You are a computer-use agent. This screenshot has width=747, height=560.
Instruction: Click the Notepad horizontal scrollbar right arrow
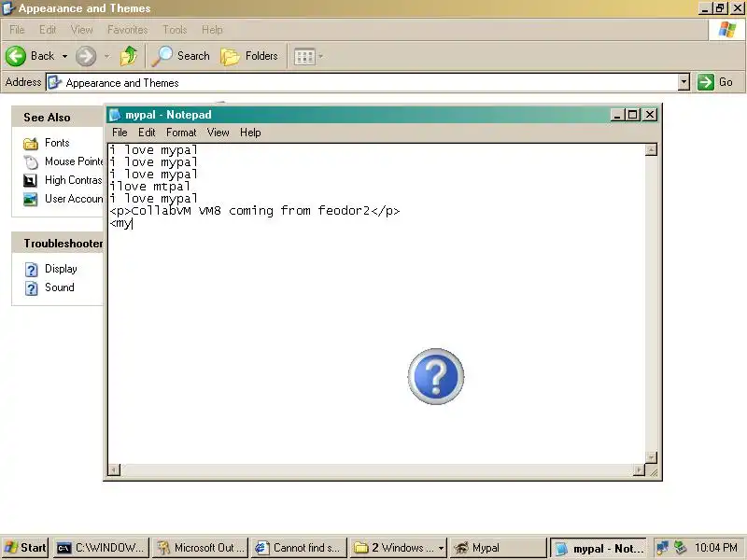pos(639,470)
